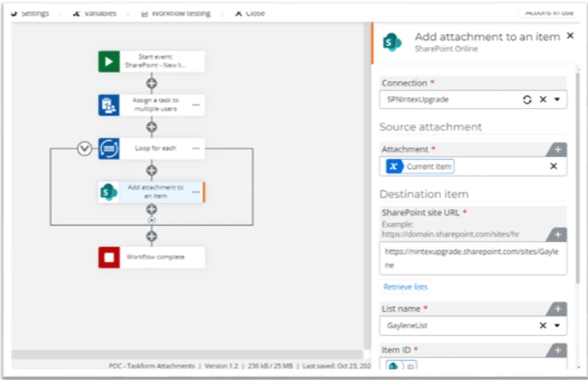This screenshot has height=380, width=588.
Task: Click Actions in use button
Action: (x=549, y=13)
